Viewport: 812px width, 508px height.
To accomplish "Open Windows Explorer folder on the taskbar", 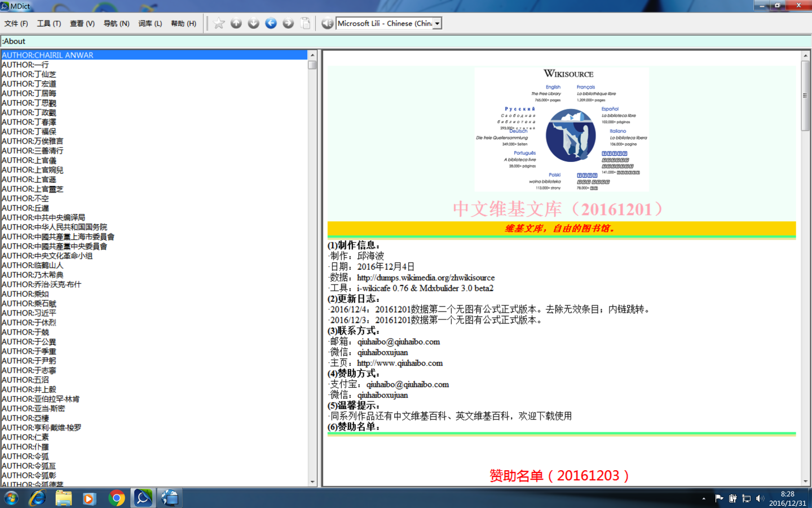I will (x=64, y=498).
